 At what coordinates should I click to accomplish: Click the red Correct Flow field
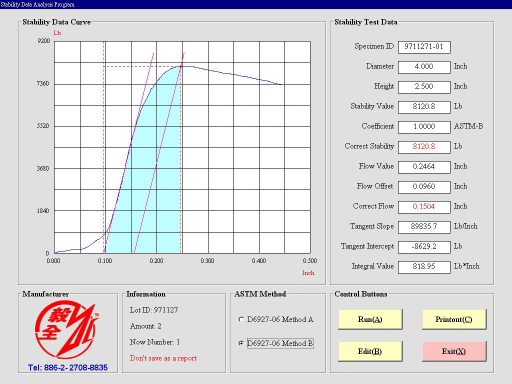424,207
